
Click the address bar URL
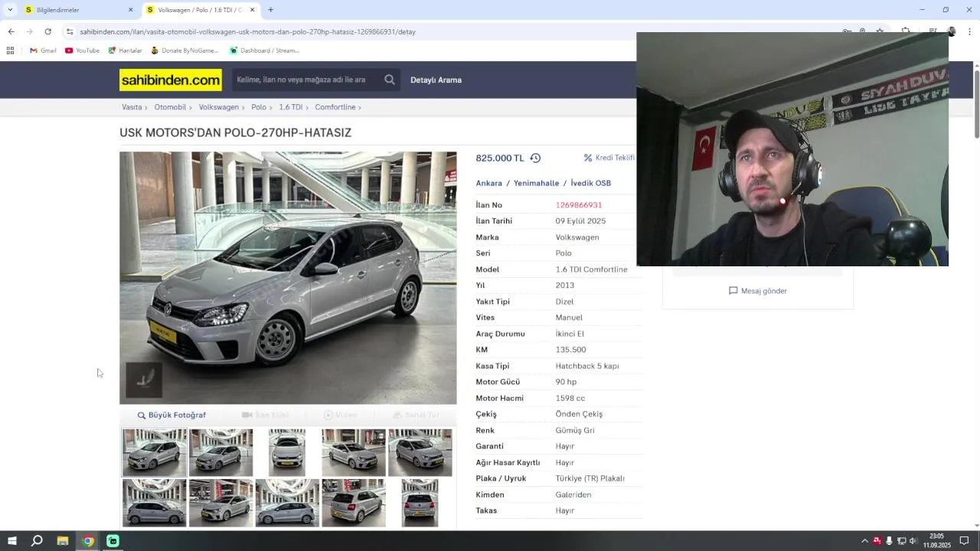tap(247, 31)
